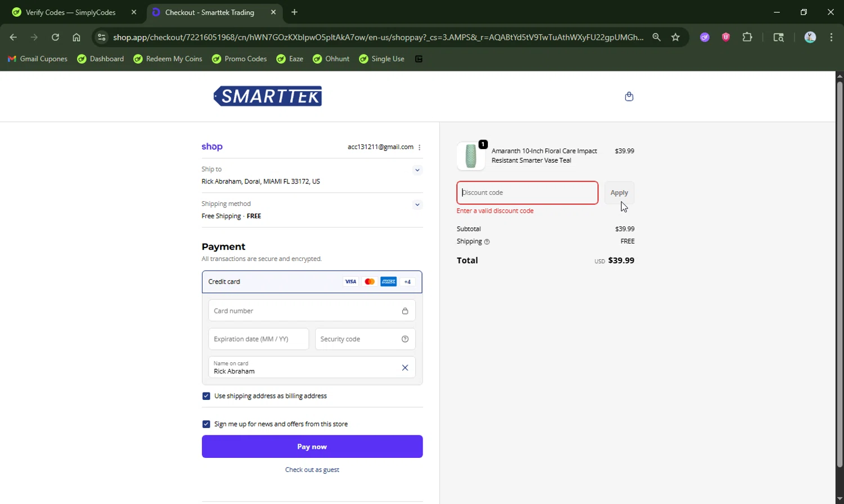Click the acc131211@gmail.com email text

point(380,147)
